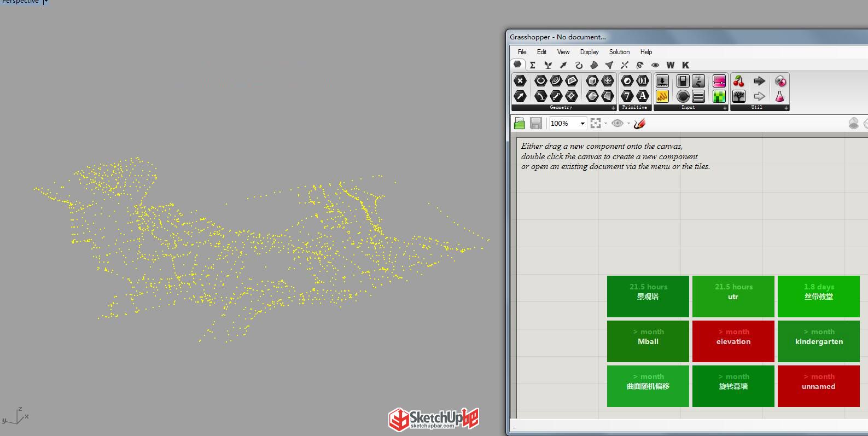Select the pink Number Slider icon
This screenshot has width=868, height=436.
pyautogui.click(x=719, y=81)
